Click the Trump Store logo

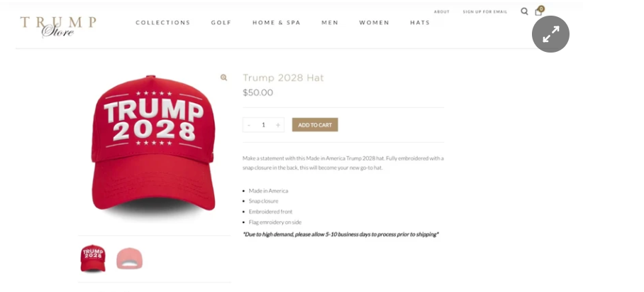58,26
